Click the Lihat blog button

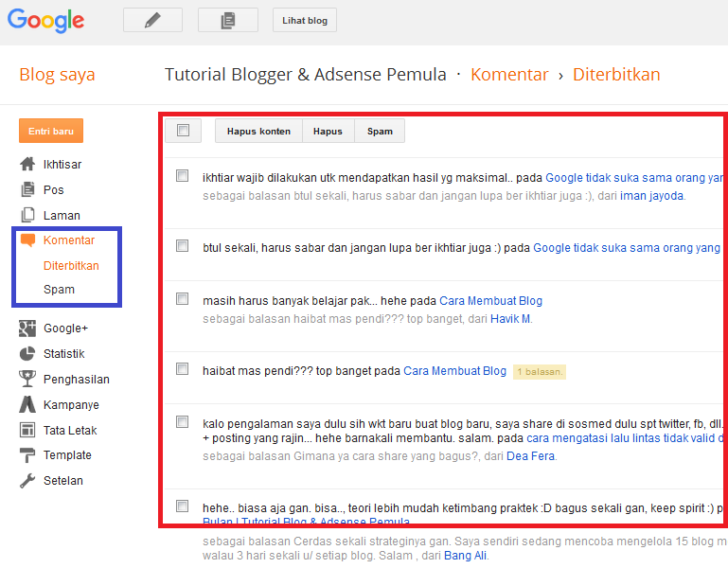tap(305, 20)
